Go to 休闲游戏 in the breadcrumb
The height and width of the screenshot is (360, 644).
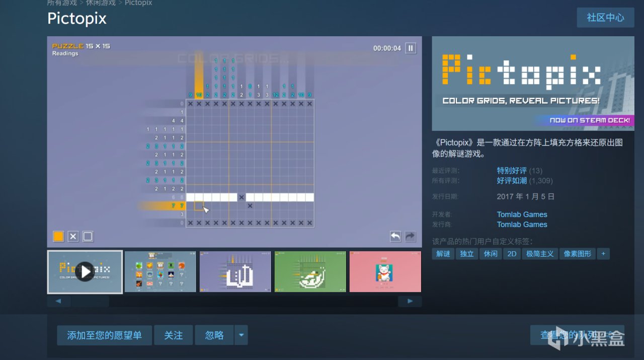point(101,3)
